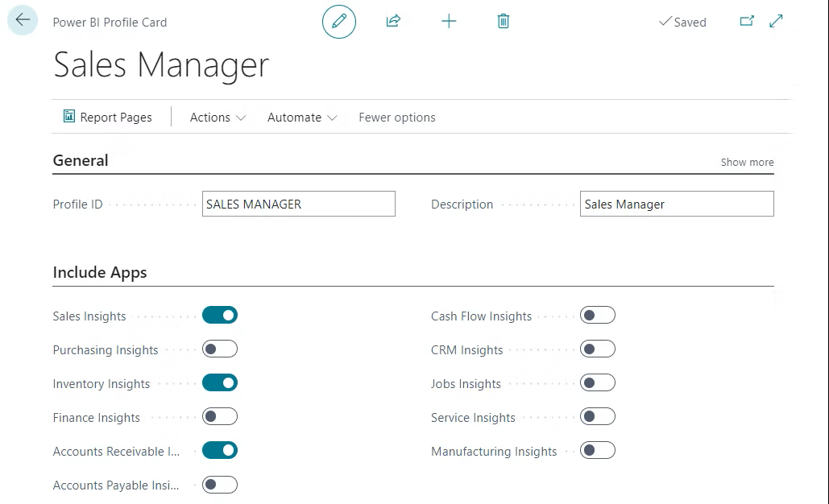This screenshot has width=829, height=504.
Task: Go back with the arrow button
Action: pyautogui.click(x=23, y=20)
